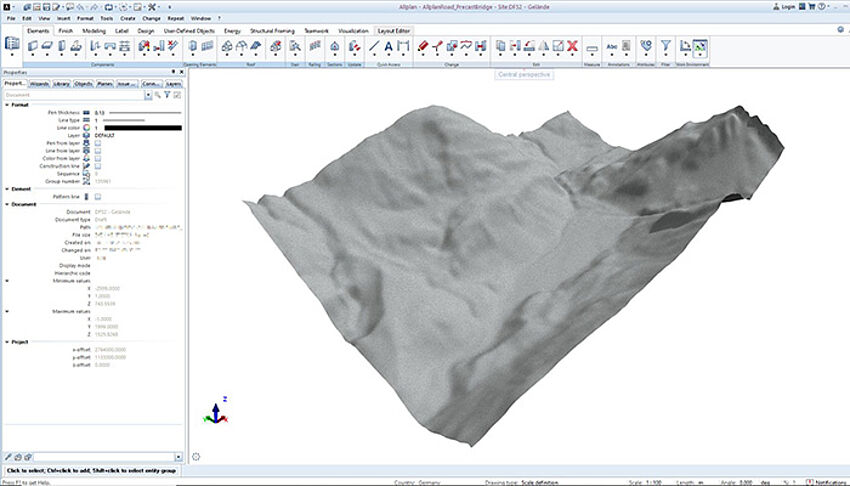
Task: Switch to the Structural Framing ribbon tab
Action: [271, 31]
